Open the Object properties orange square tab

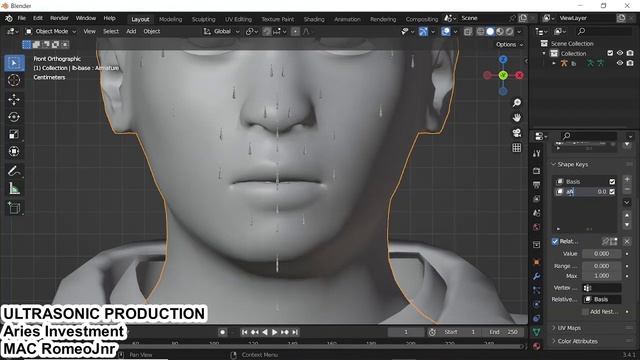coord(537,262)
